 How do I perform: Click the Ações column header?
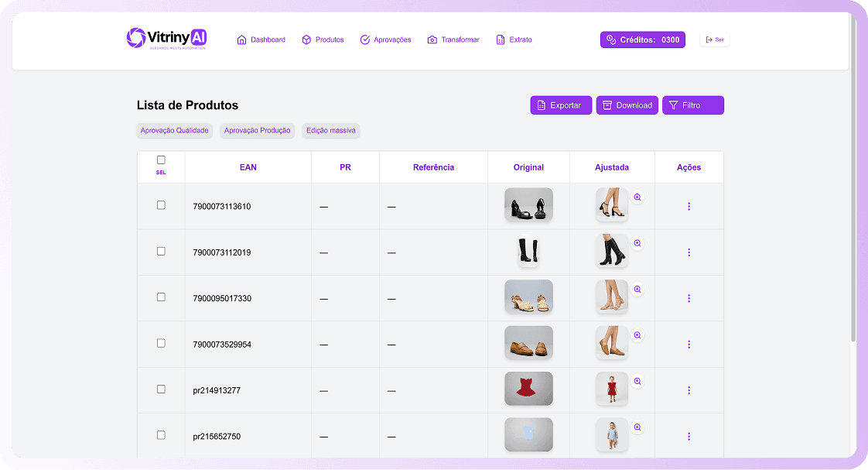[x=689, y=167]
